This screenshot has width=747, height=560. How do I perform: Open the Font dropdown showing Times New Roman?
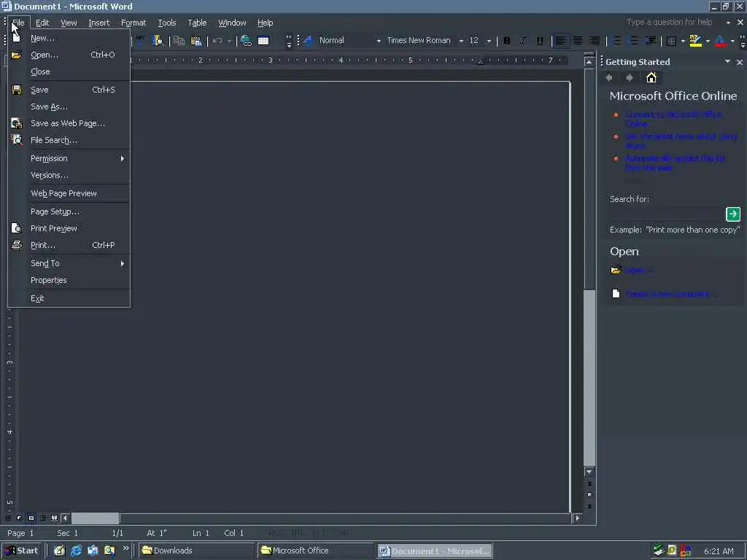pos(461,41)
